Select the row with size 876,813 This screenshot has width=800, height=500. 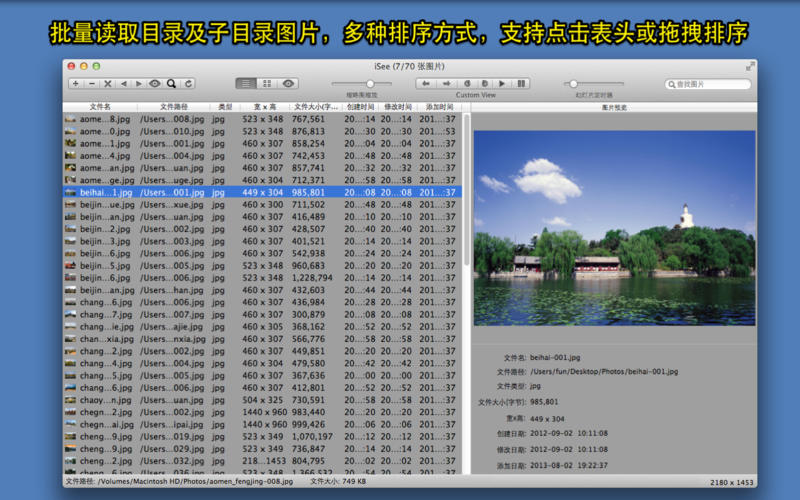(x=262, y=131)
